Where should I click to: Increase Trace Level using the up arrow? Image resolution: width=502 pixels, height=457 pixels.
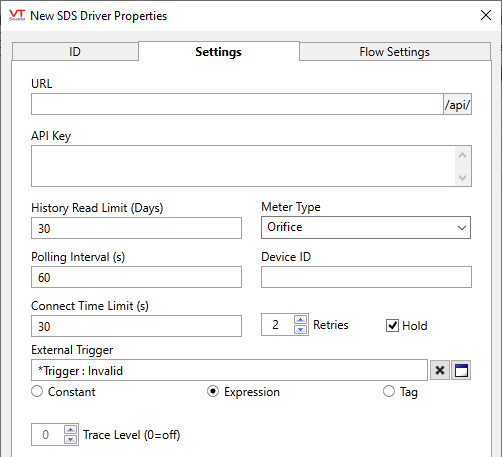click(70, 430)
